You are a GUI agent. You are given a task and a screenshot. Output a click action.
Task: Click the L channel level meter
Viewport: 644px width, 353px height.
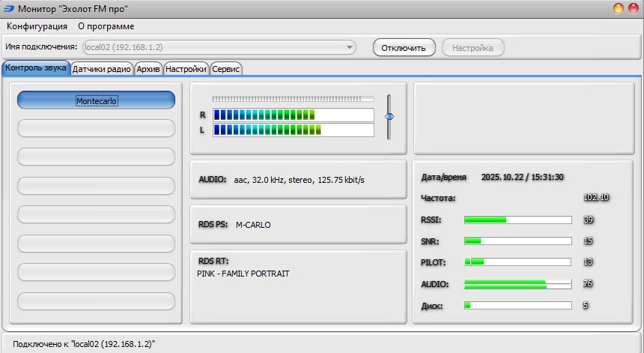click(x=293, y=130)
